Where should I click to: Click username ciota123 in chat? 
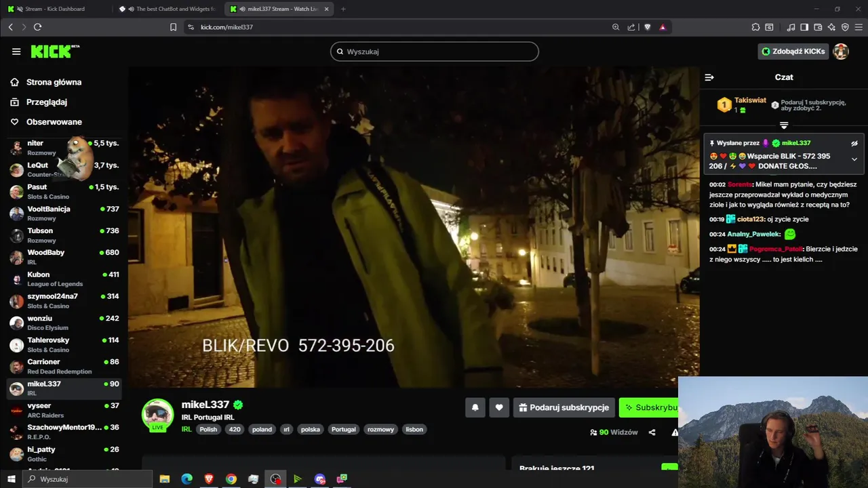(751, 220)
